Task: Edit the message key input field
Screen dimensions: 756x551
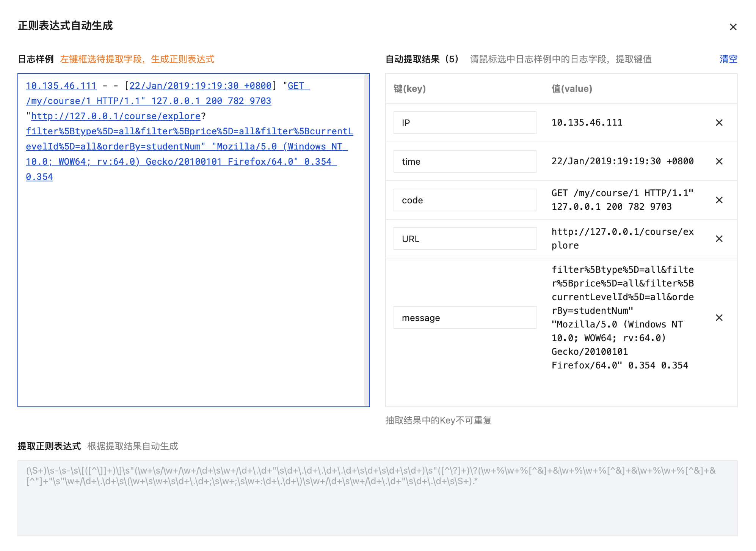Action: point(464,318)
